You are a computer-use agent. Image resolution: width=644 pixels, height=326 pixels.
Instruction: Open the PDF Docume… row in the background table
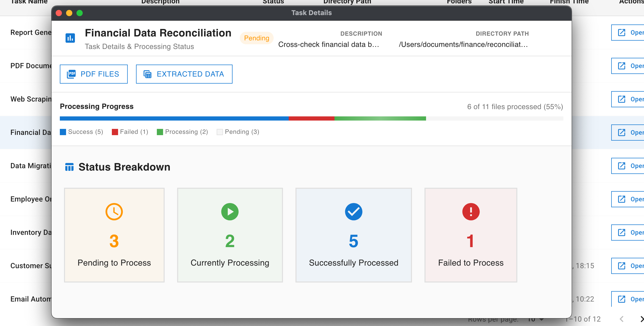coord(628,66)
